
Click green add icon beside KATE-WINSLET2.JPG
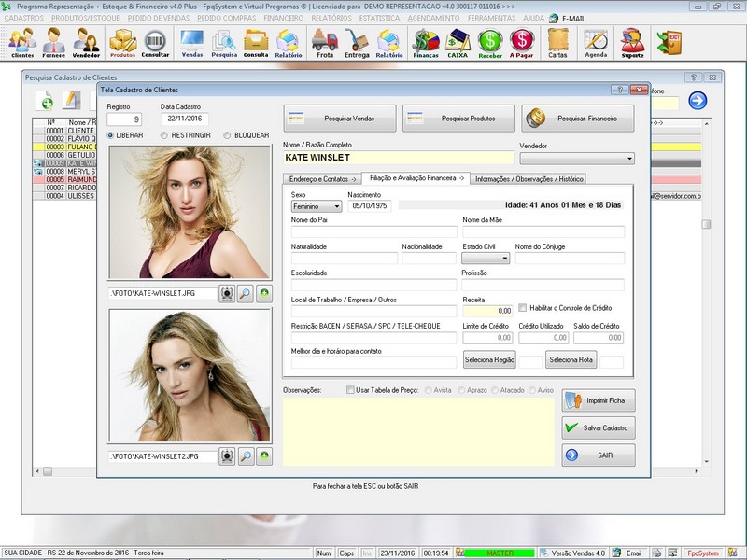pos(264,456)
